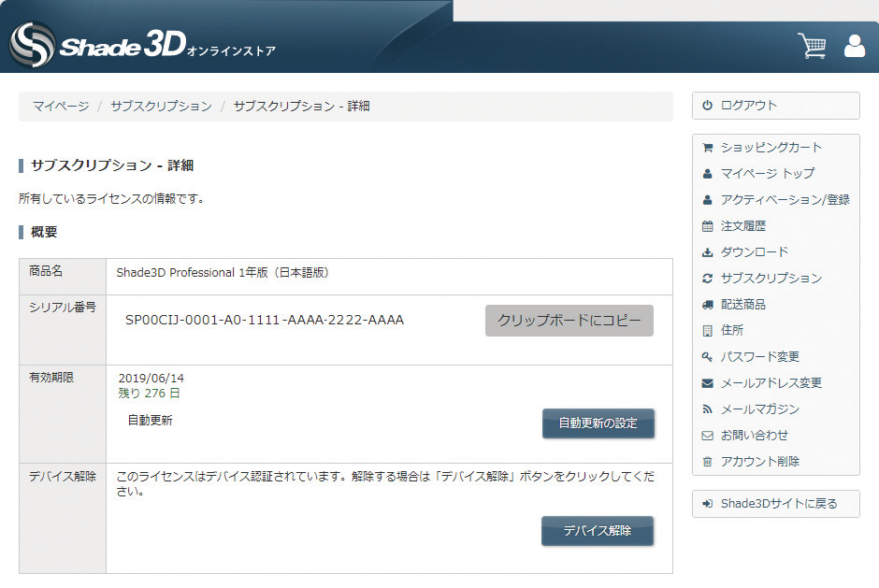Click the trash icon beside アカウント削除
This screenshot has width=879, height=588.
708,462
